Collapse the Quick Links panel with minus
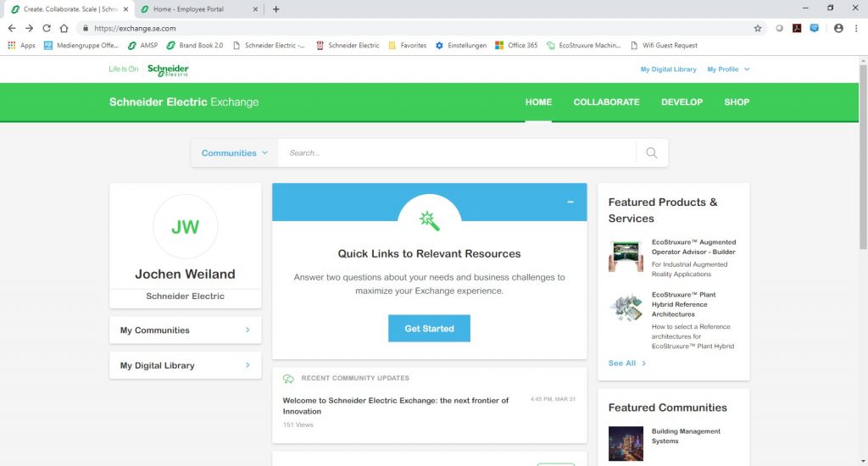 tap(570, 202)
